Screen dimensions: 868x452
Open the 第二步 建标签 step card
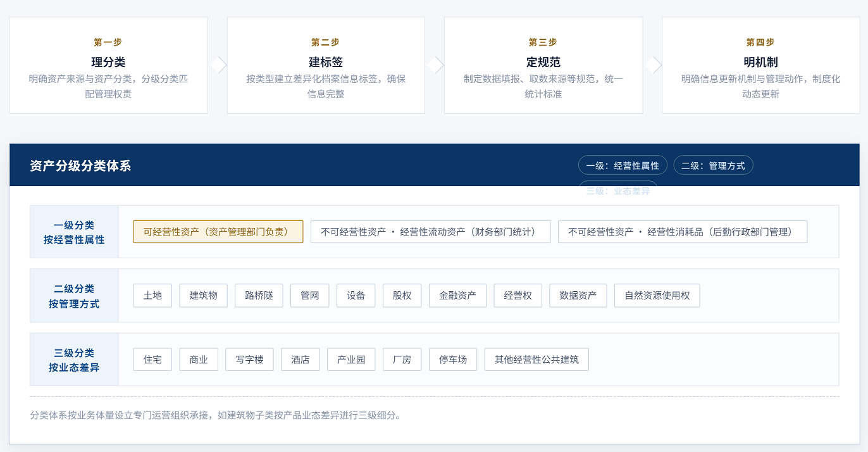coord(326,65)
